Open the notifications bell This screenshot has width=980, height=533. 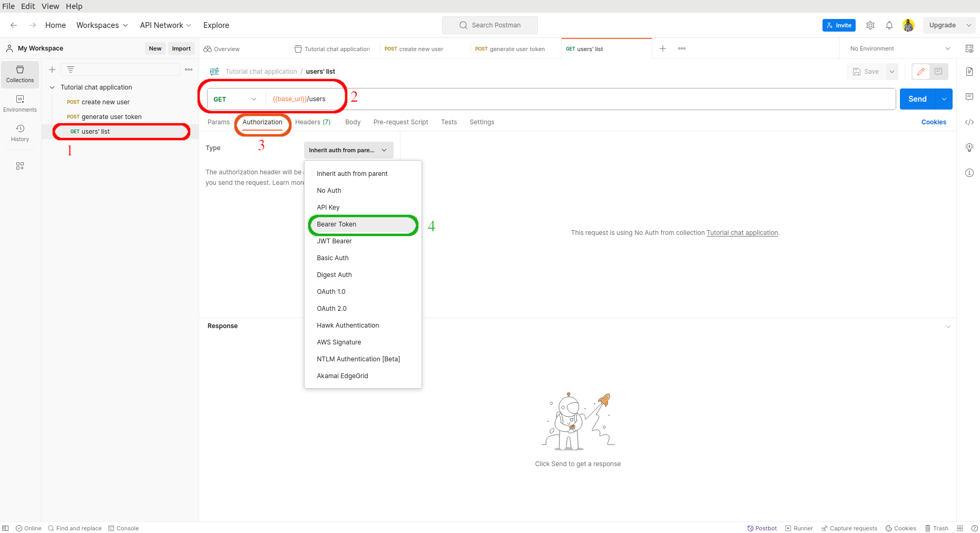[889, 25]
